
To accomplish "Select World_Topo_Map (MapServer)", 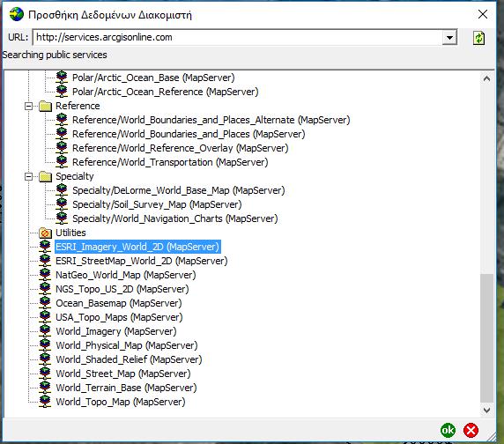I will tap(121, 402).
